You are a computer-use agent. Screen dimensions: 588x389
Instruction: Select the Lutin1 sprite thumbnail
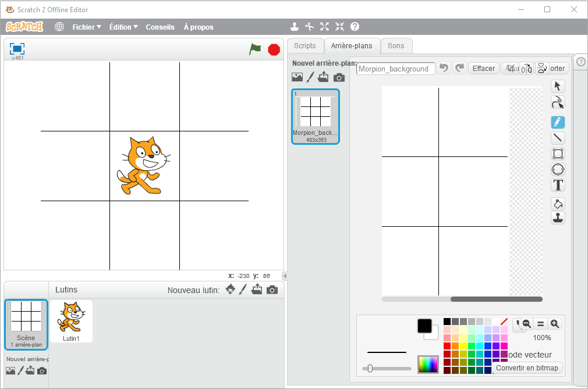click(x=71, y=320)
